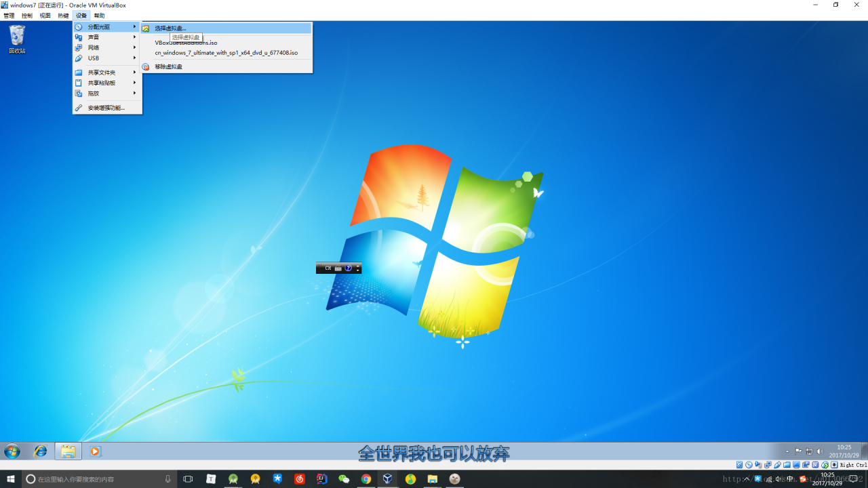Choose 选择虚拟盘... in the submenu
This screenshot has width=868, height=488.
pos(226,28)
